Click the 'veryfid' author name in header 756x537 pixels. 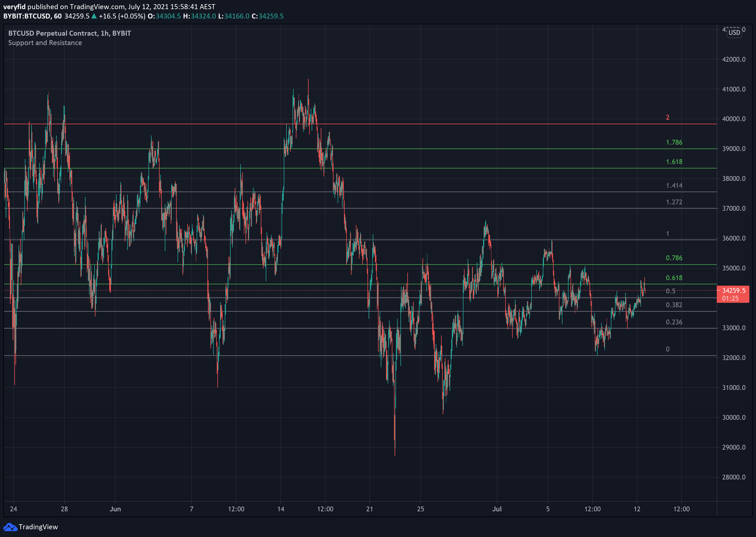tap(14, 7)
